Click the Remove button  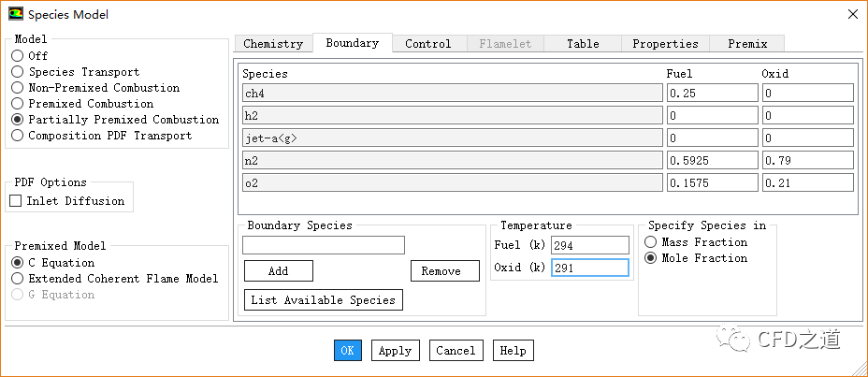click(441, 271)
